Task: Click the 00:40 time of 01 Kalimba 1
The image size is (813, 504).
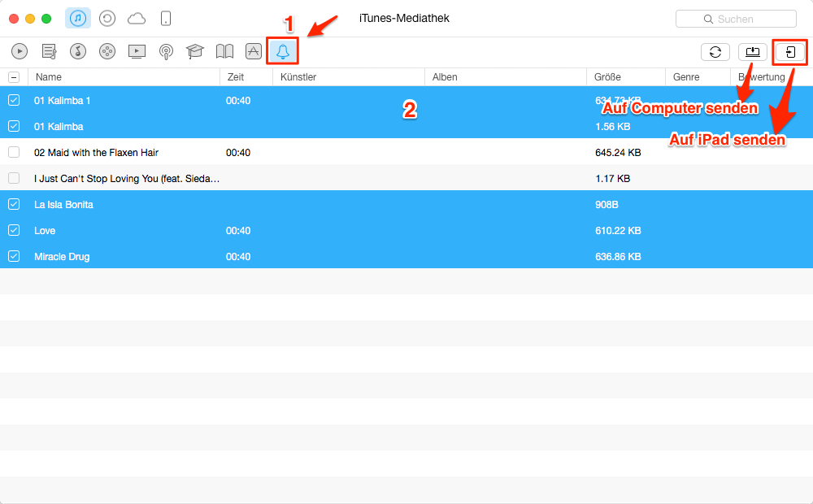Action: (x=238, y=101)
